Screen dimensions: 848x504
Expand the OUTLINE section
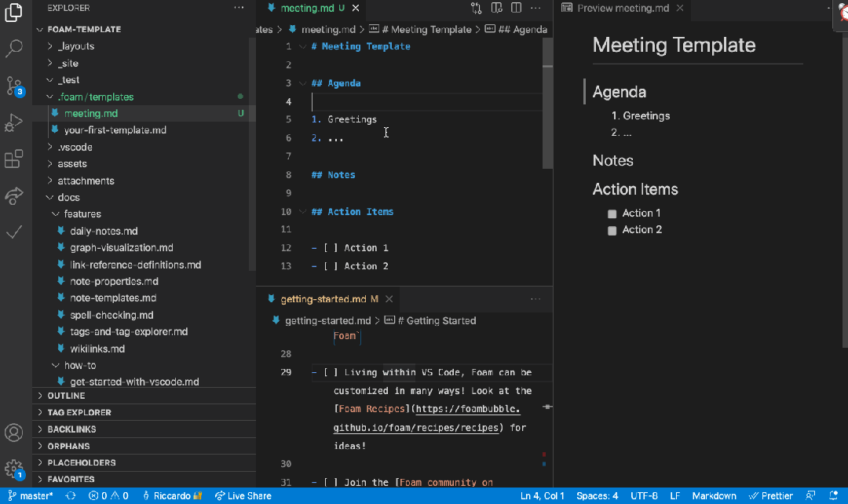click(x=66, y=396)
